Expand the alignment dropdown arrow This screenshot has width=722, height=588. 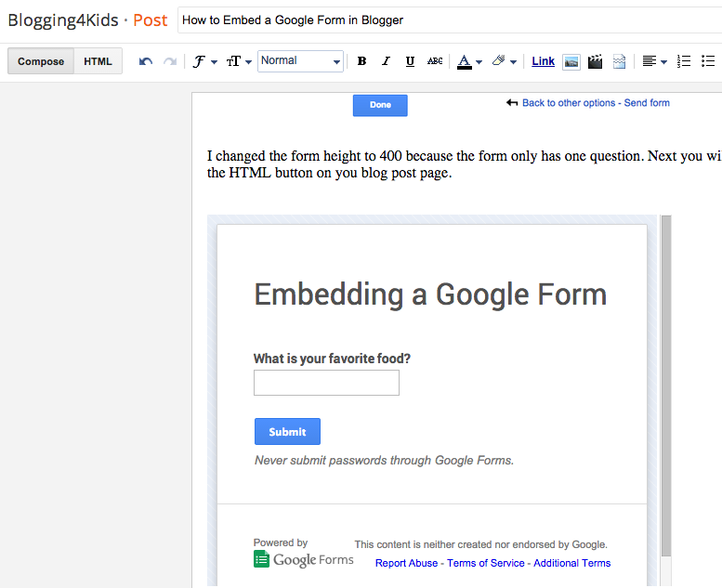tap(663, 62)
